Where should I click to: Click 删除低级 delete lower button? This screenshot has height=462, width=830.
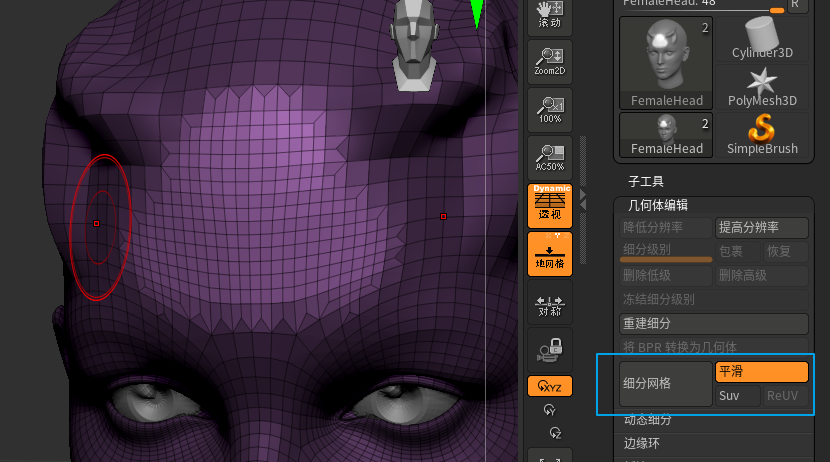click(x=666, y=276)
